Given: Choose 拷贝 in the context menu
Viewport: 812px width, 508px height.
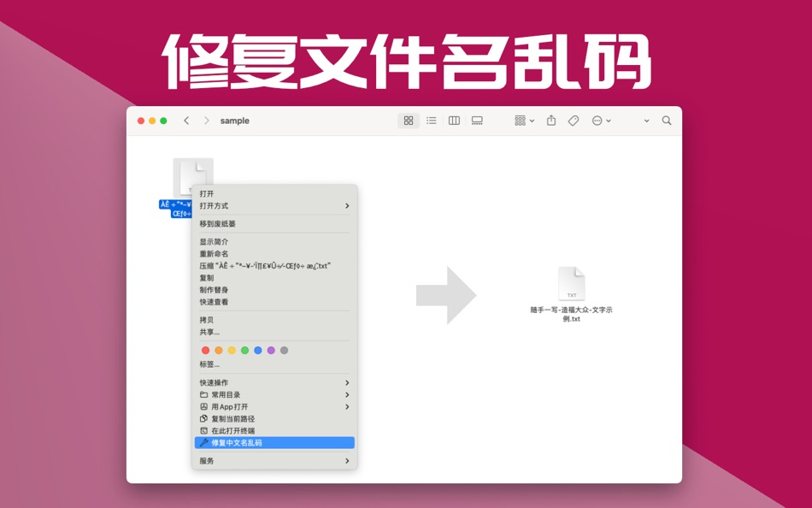Looking at the screenshot, I should [274, 320].
